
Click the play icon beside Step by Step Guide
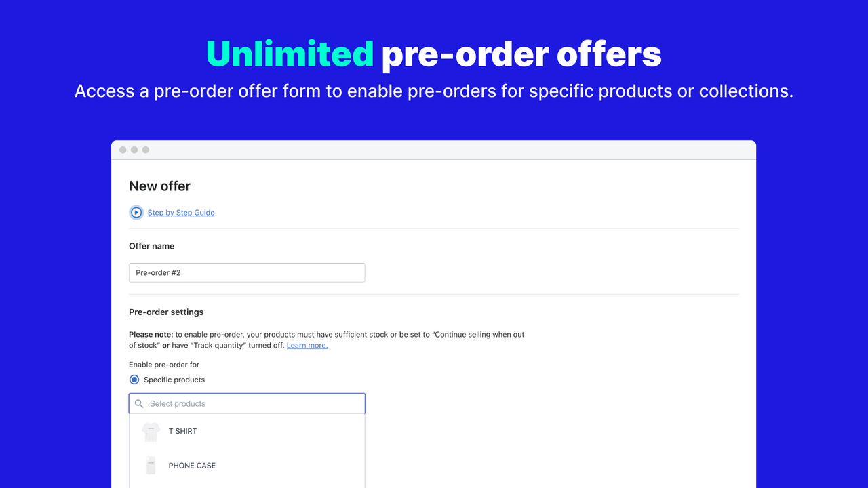(x=136, y=213)
